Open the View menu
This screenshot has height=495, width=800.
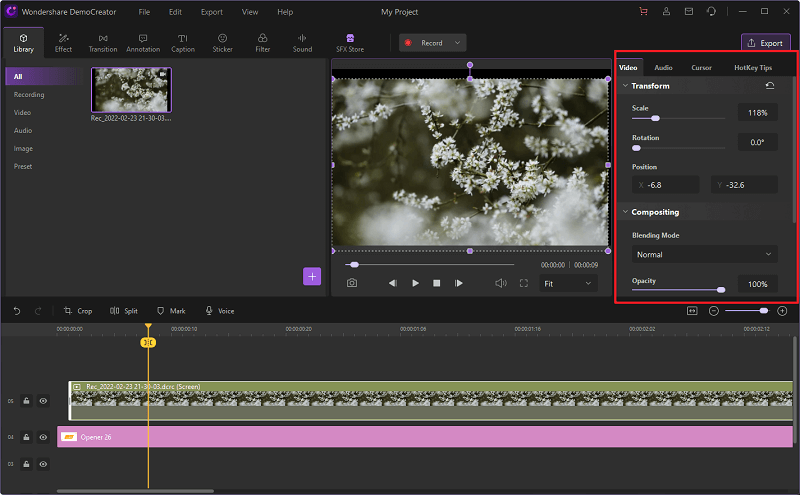pos(249,12)
